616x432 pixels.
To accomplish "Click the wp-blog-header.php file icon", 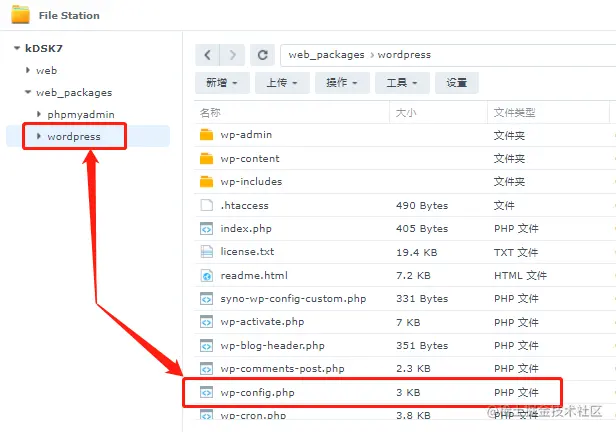I will [206, 346].
